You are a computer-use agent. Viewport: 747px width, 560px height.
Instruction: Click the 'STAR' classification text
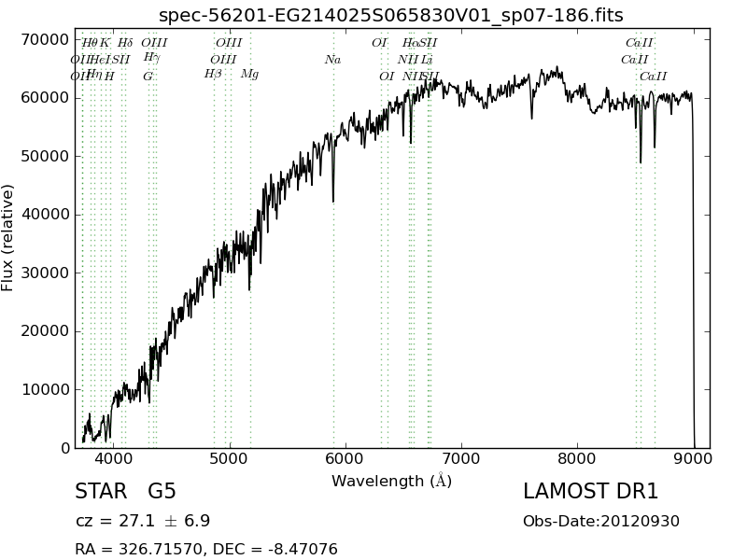click(101, 492)
